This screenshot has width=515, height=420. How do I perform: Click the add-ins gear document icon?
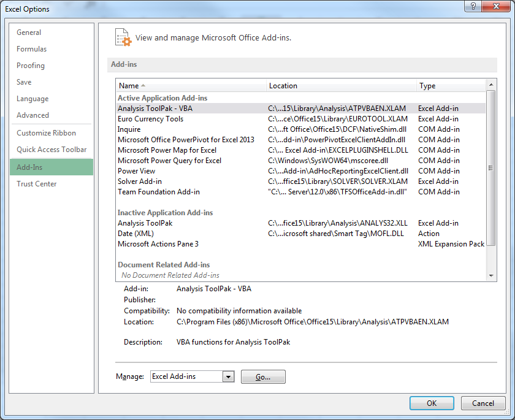(123, 37)
